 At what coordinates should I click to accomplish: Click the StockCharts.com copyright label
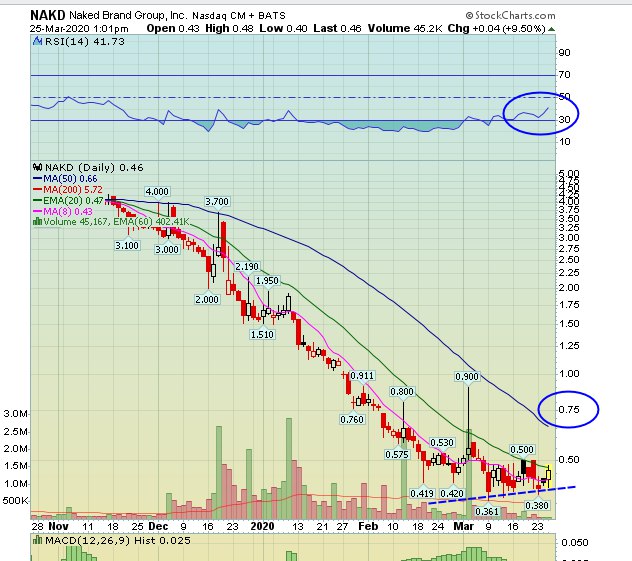pos(510,16)
